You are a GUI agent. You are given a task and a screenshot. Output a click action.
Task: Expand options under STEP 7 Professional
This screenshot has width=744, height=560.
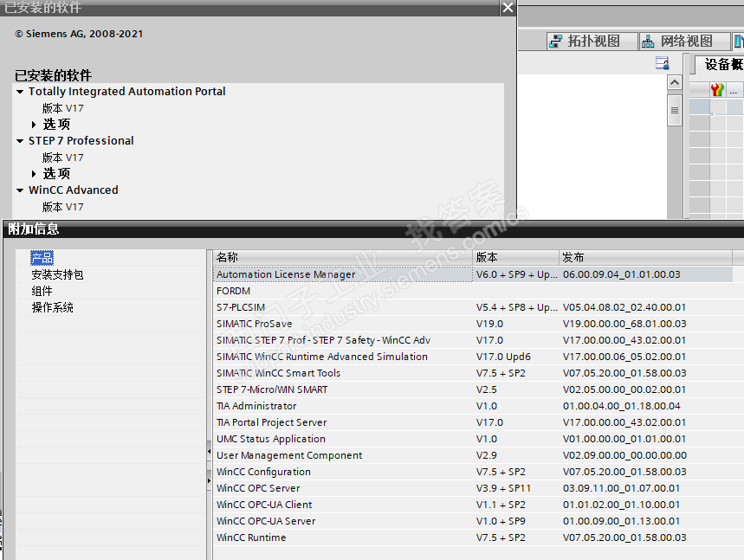34,174
